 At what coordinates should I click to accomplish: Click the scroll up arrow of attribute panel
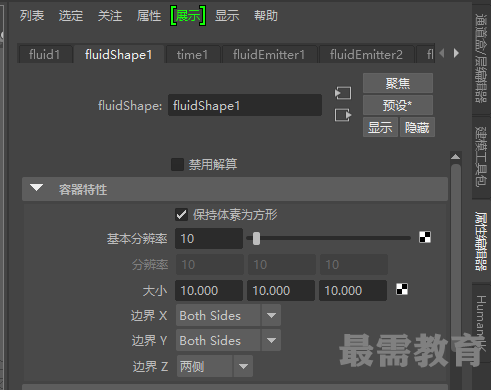click(x=456, y=157)
